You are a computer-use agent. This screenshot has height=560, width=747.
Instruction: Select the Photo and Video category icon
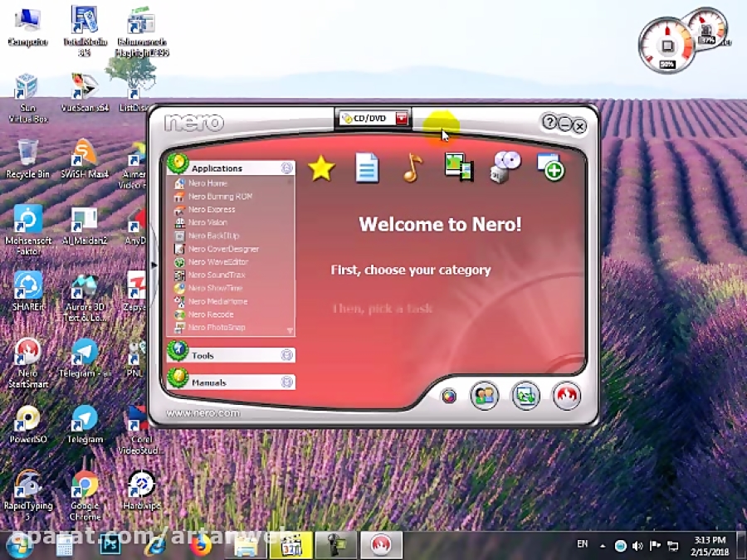pyautogui.click(x=458, y=167)
